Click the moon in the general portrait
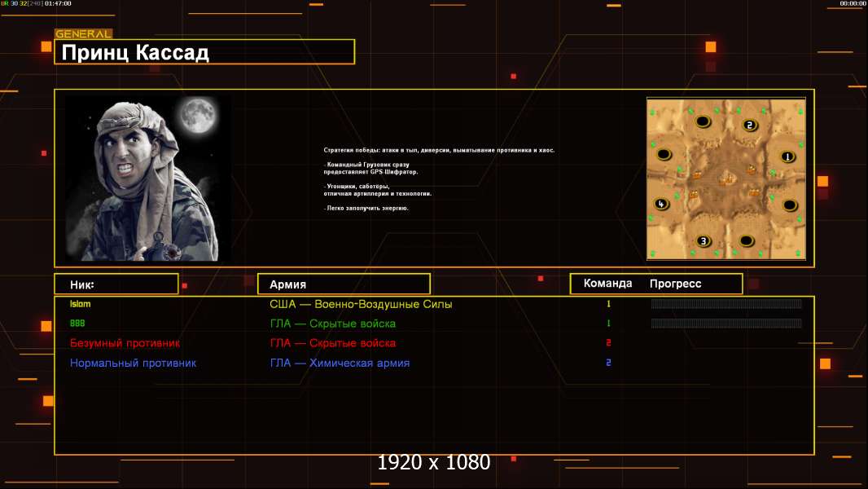The height and width of the screenshot is (489, 868). click(x=196, y=116)
